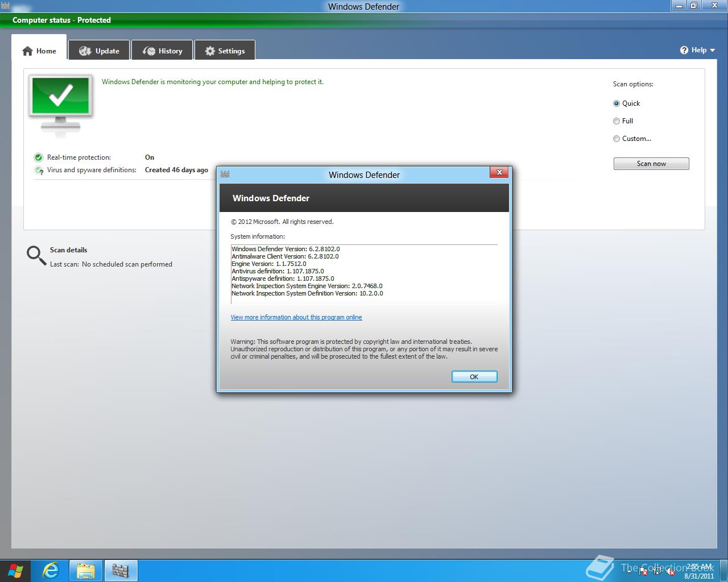Launch Internet Explorer from the taskbar
Image resolution: width=728 pixels, height=582 pixels.
[51, 571]
